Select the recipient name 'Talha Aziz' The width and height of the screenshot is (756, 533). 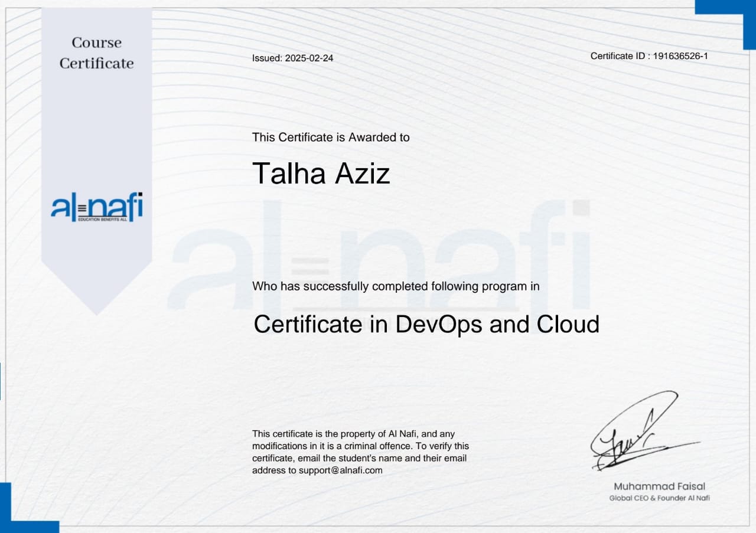pyautogui.click(x=321, y=174)
